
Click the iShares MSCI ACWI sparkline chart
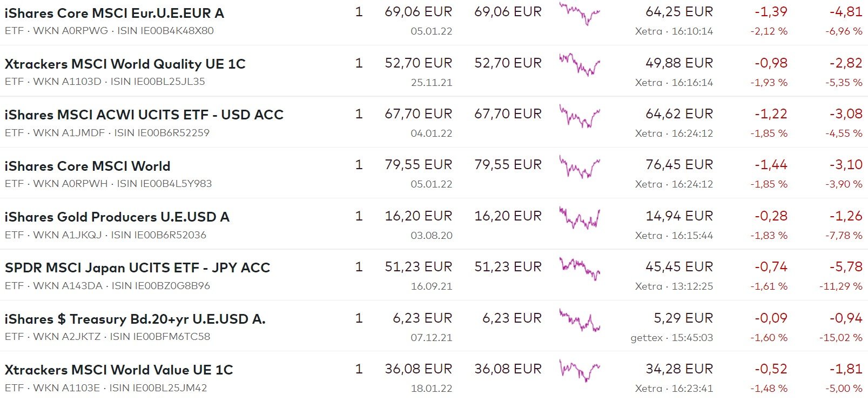click(x=580, y=116)
